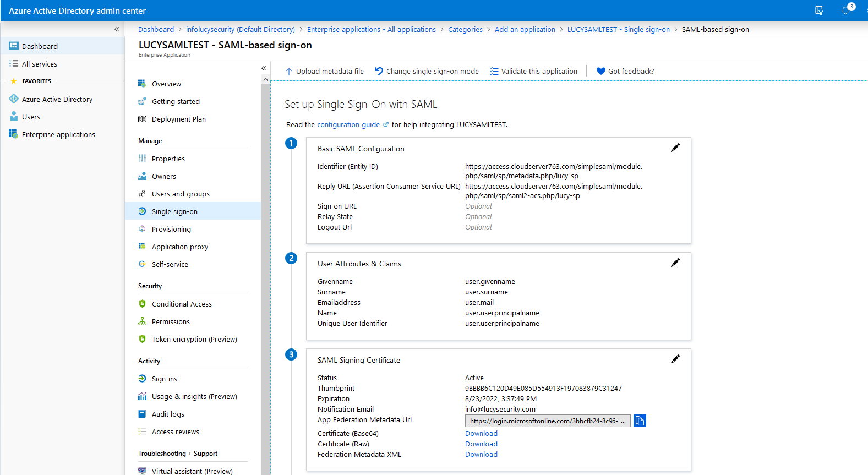Click the Thumbprint value text
The height and width of the screenshot is (475, 868).
[x=543, y=389]
